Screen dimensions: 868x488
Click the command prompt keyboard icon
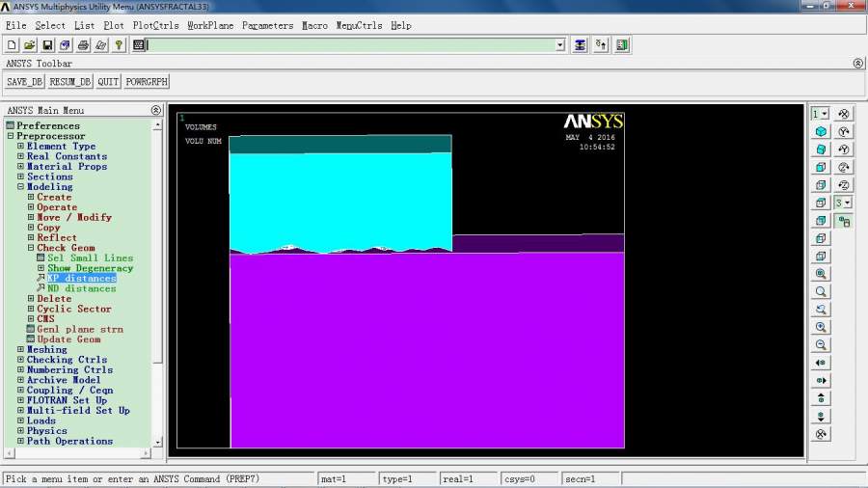click(x=138, y=45)
